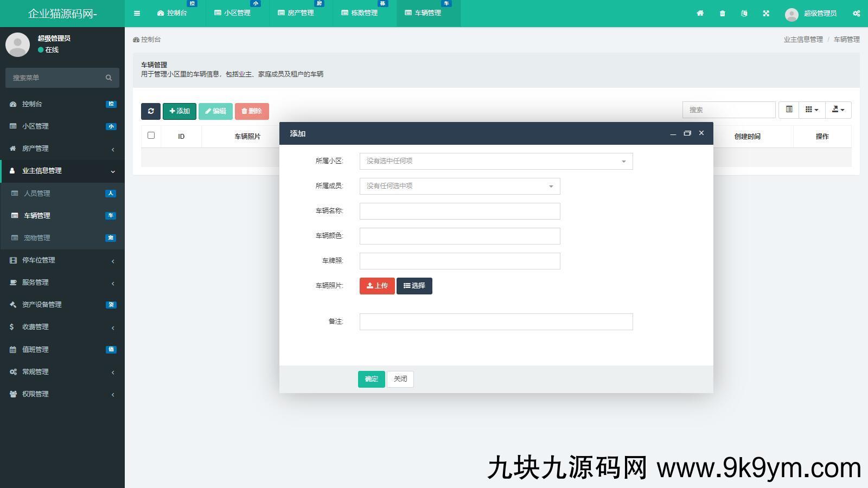Click the trash icon in top navigation bar
This screenshot has height=488, width=868.
[722, 14]
